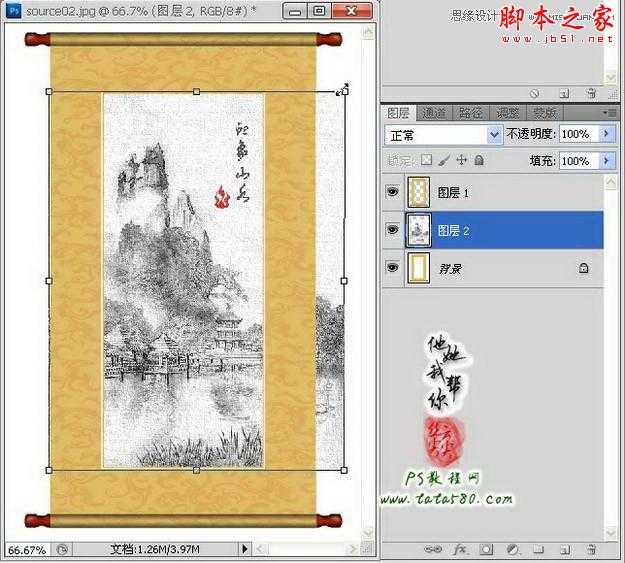Image resolution: width=625 pixels, height=563 pixels.
Task: Click the Photoshop document PS icon
Action: click(x=14, y=10)
